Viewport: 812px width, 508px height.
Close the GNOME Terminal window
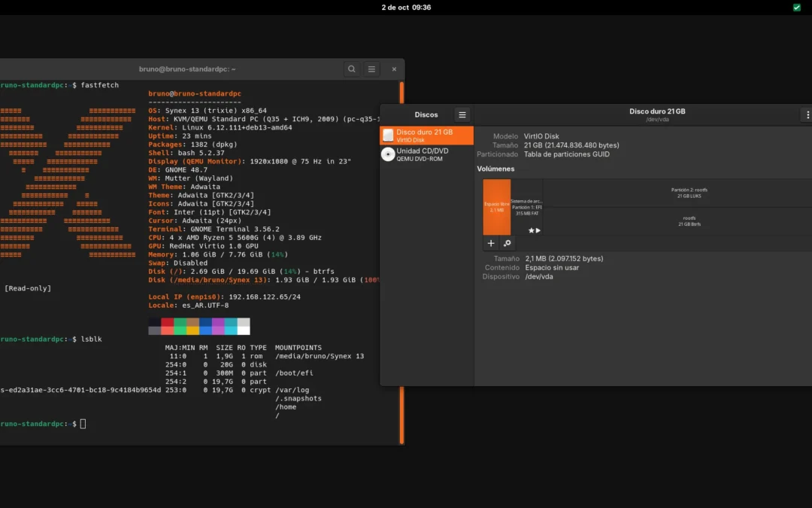[394, 69]
